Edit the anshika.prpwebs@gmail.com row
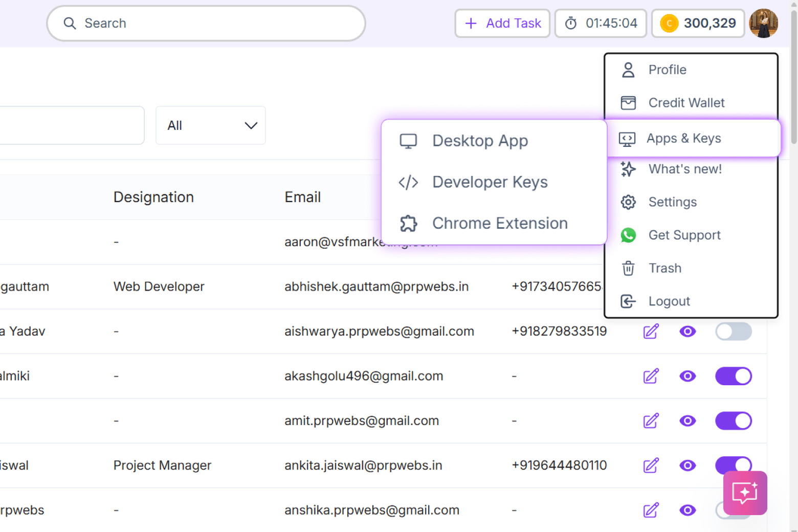Screen dimensions: 798x532 coord(651,510)
